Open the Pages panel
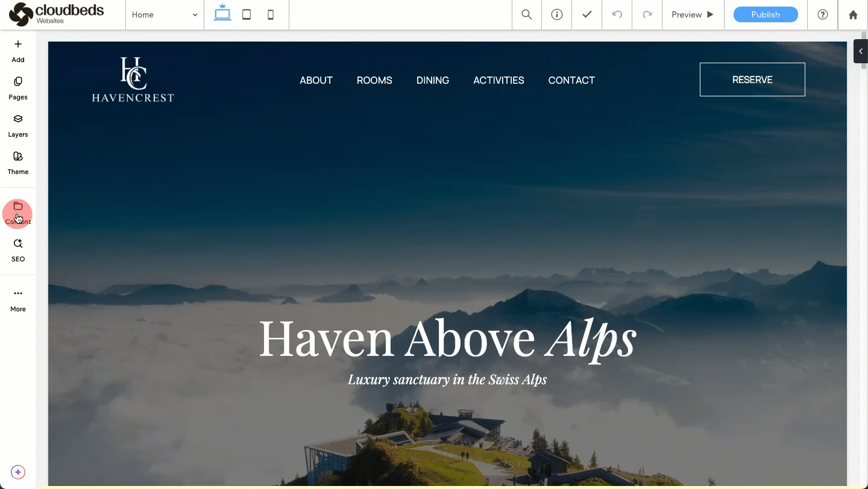The height and width of the screenshot is (489, 868). pyautogui.click(x=18, y=88)
